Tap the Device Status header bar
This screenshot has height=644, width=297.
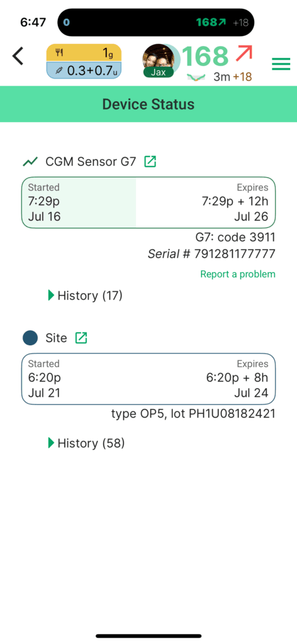point(148,104)
